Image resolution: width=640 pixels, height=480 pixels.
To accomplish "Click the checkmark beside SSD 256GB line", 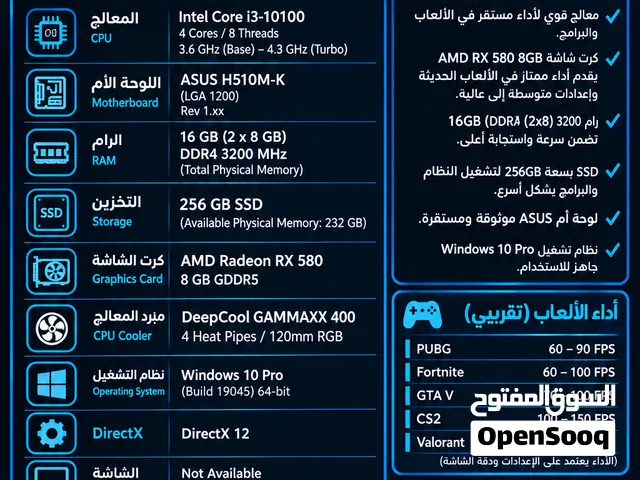I will pyautogui.click(x=612, y=171).
